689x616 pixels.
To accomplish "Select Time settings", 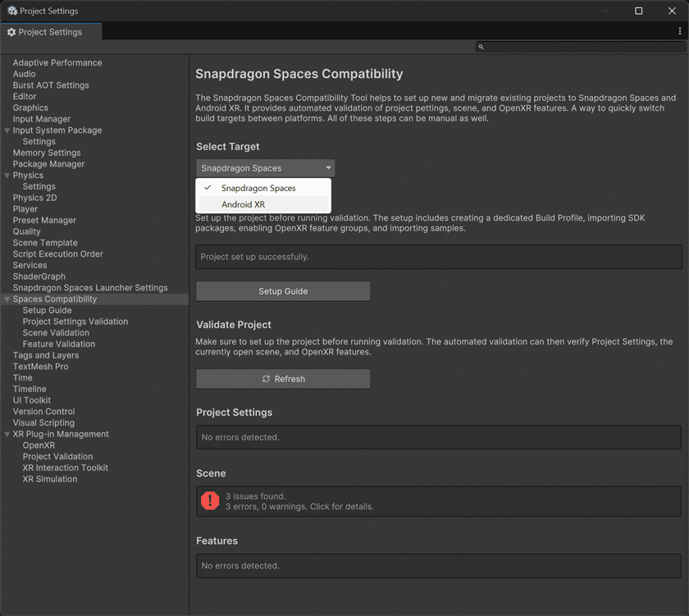I will 22,378.
